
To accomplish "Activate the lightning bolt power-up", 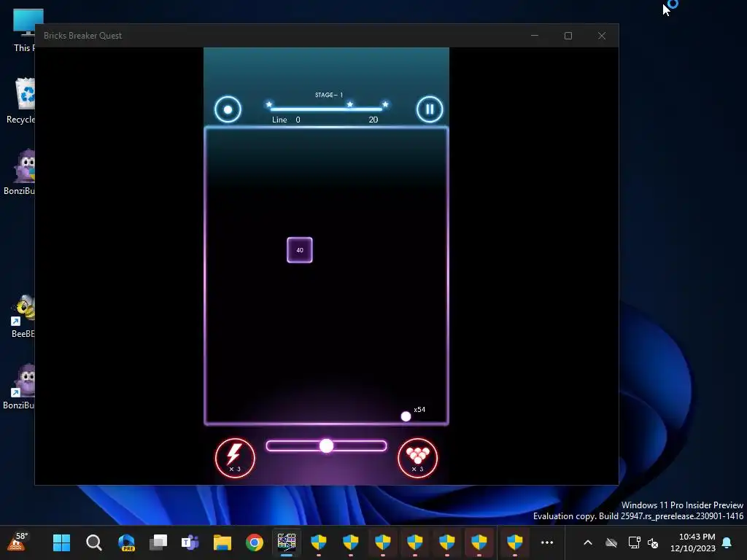I will (x=235, y=458).
